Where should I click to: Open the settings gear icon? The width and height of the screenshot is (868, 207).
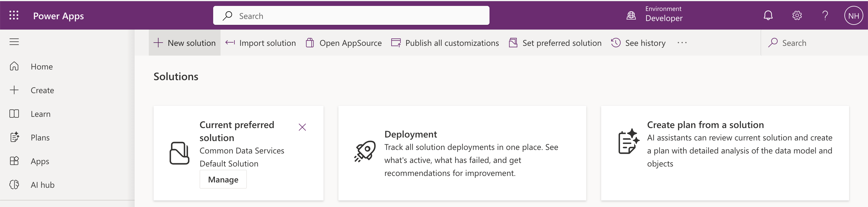(x=797, y=16)
